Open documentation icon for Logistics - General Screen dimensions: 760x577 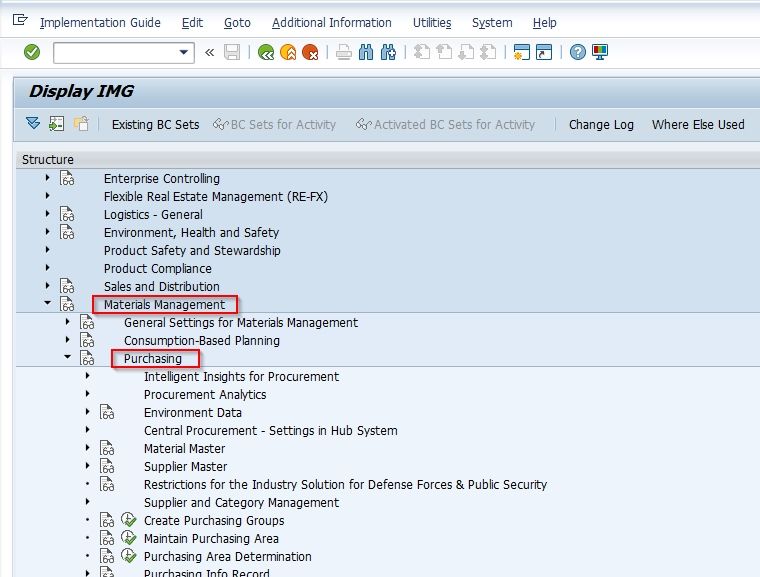click(67, 214)
